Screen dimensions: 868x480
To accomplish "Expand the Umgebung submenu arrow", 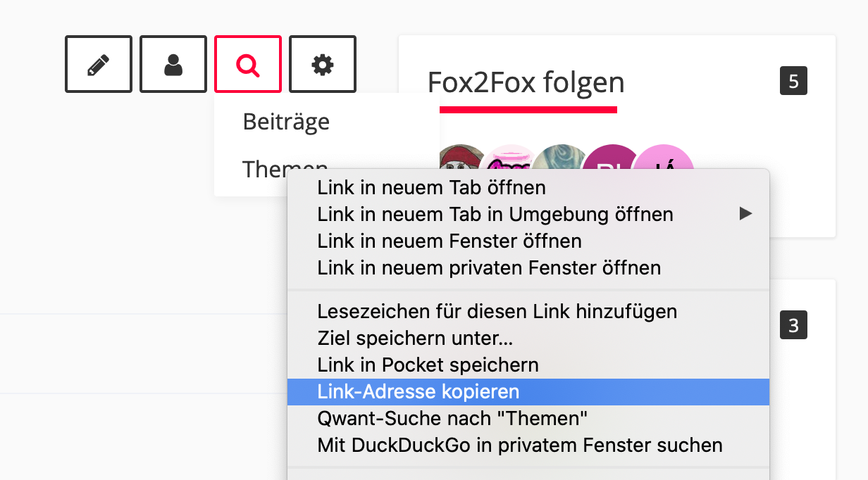I will (x=745, y=214).
